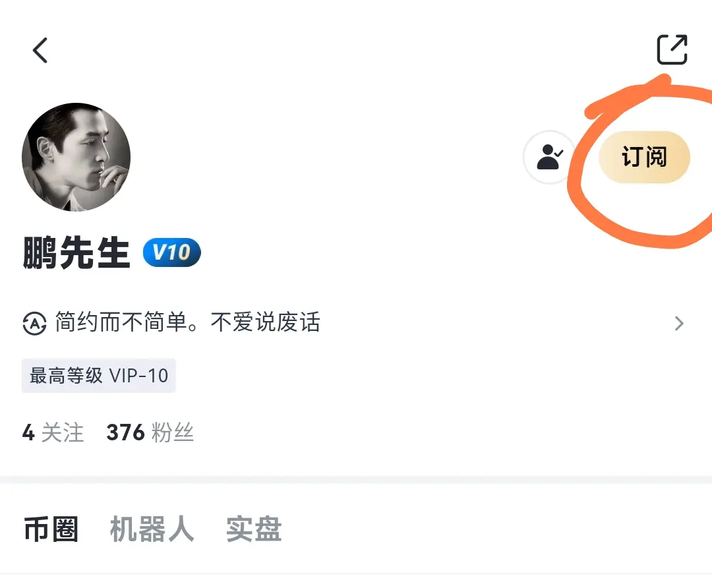712x588 pixels.
Task: Toggle the following person-check icon
Action: click(x=549, y=157)
